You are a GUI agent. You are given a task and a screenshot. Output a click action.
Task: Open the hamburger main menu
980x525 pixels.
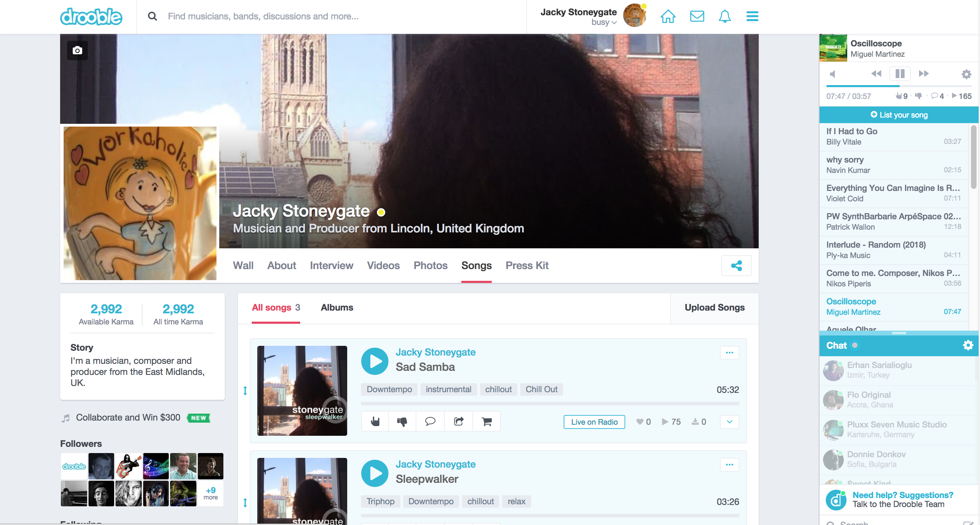click(x=752, y=16)
